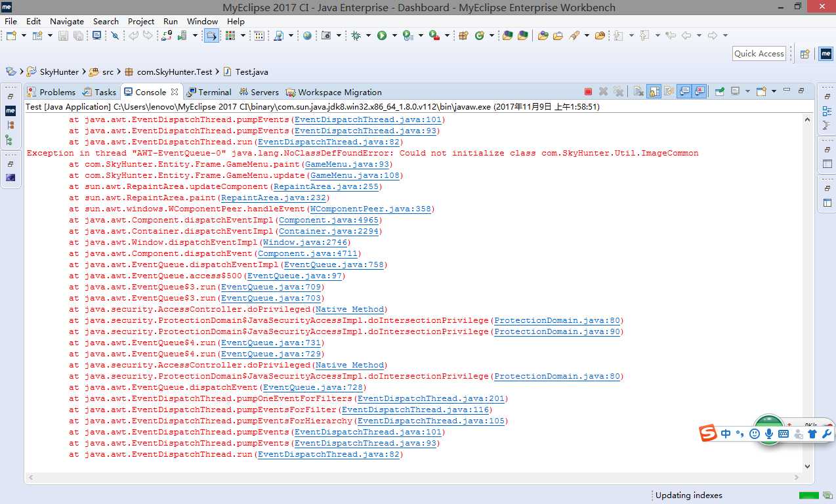The height and width of the screenshot is (504, 836).
Task: Click the globe web browser icon
Action: point(307,35)
